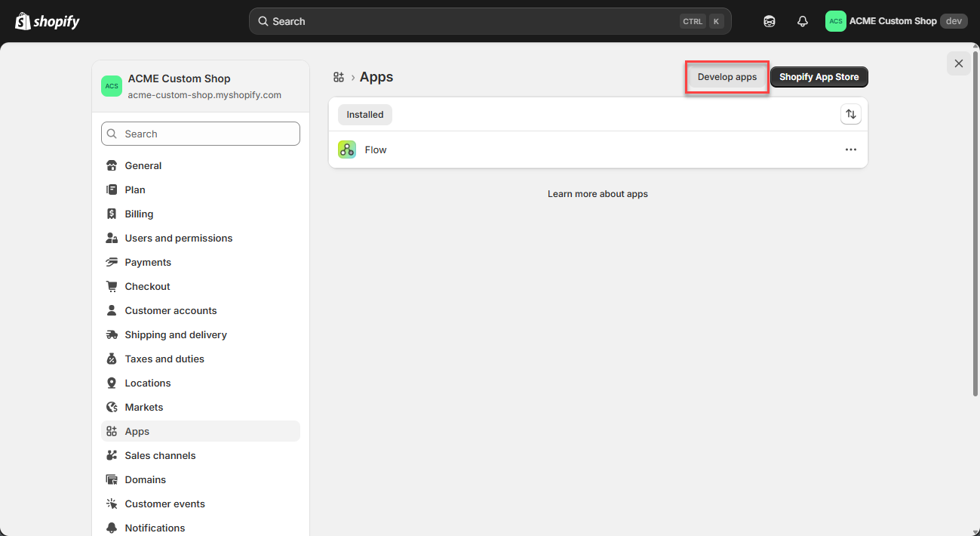Click the Customer events cursor icon

112,504
